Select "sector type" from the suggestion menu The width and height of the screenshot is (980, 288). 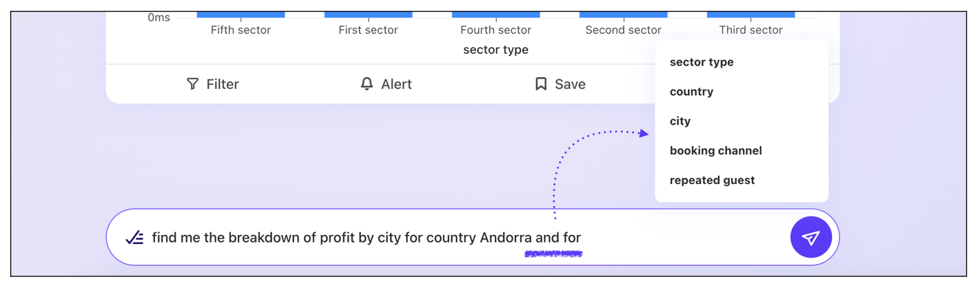(x=702, y=62)
